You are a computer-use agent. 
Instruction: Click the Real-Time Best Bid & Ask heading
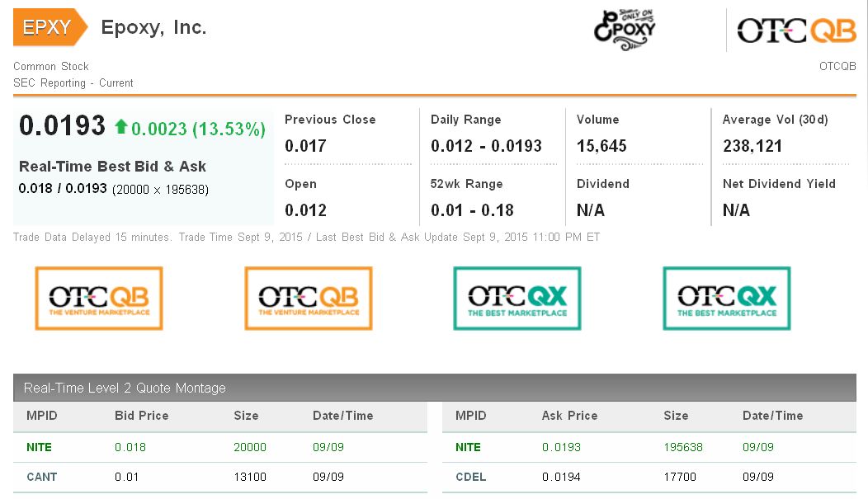tap(112, 167)
